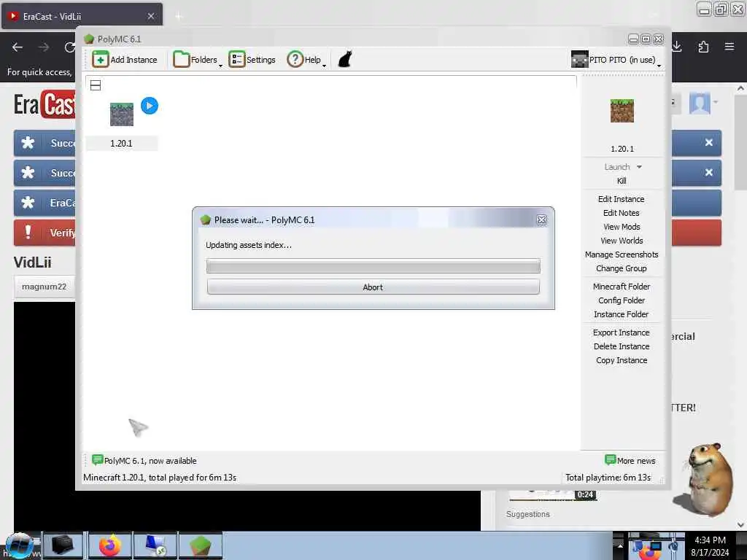Abort the assets index update
The image size is (747, 560).
coord(373,287)
